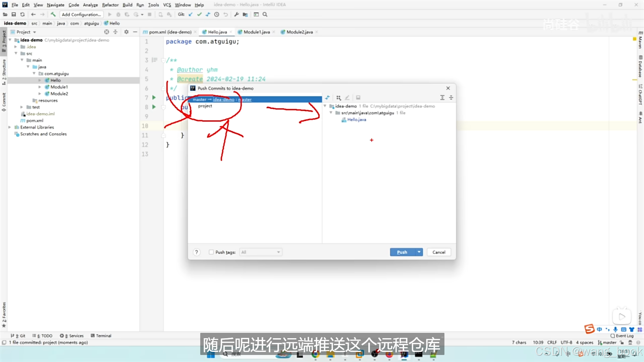
Task: Expand the .idea folder in tree
Action: (x=16, y=47)
